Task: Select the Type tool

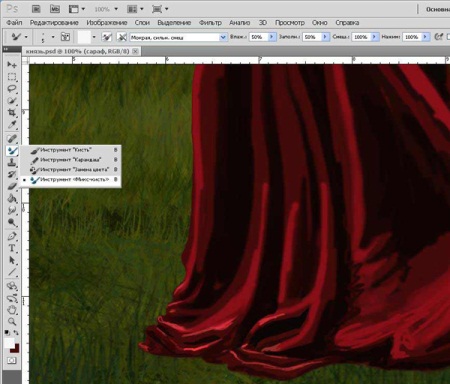Action: tap(12, 248)
